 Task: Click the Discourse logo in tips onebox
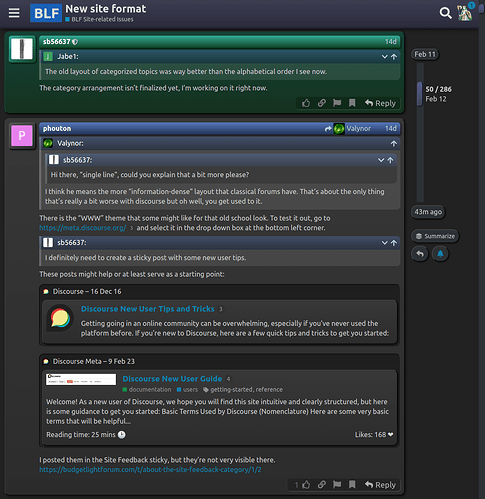coord(60,318)
